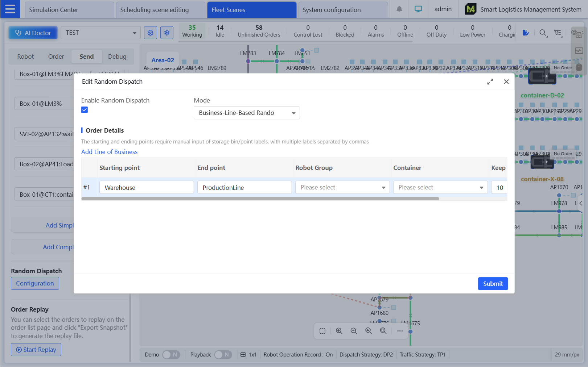Viewport: 588px width, 367px height.
Task: Expand the Container dropdown
Action: click(x=440, y=188)
